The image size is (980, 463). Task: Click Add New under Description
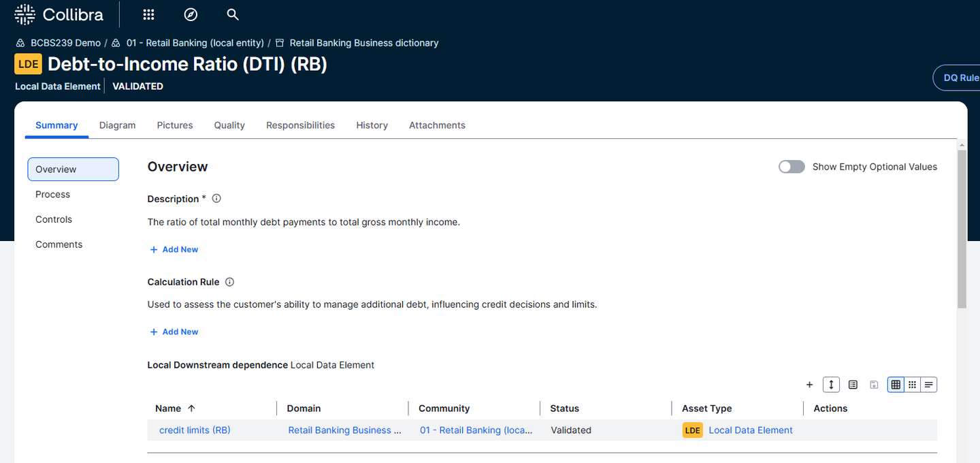pos(174,249)
